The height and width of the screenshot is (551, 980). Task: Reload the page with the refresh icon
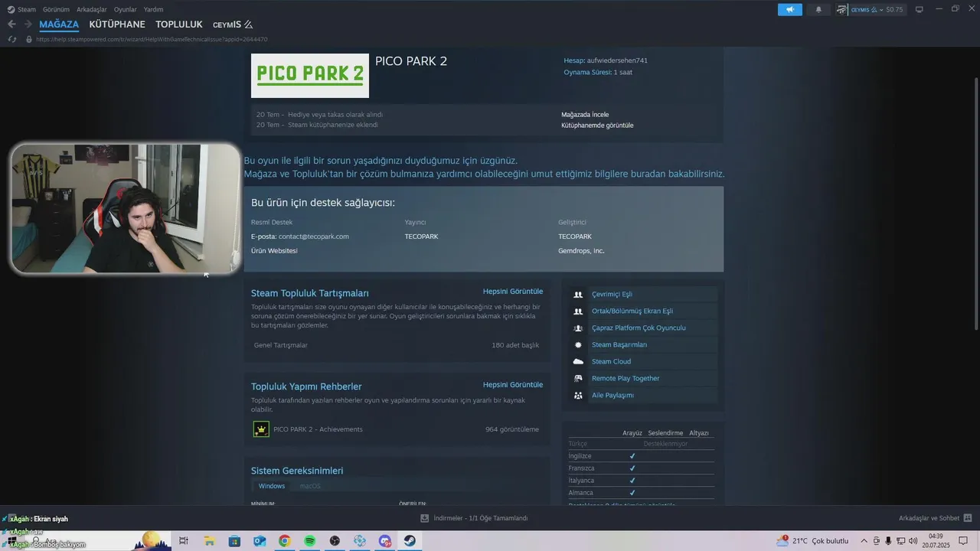pos(11,39)
